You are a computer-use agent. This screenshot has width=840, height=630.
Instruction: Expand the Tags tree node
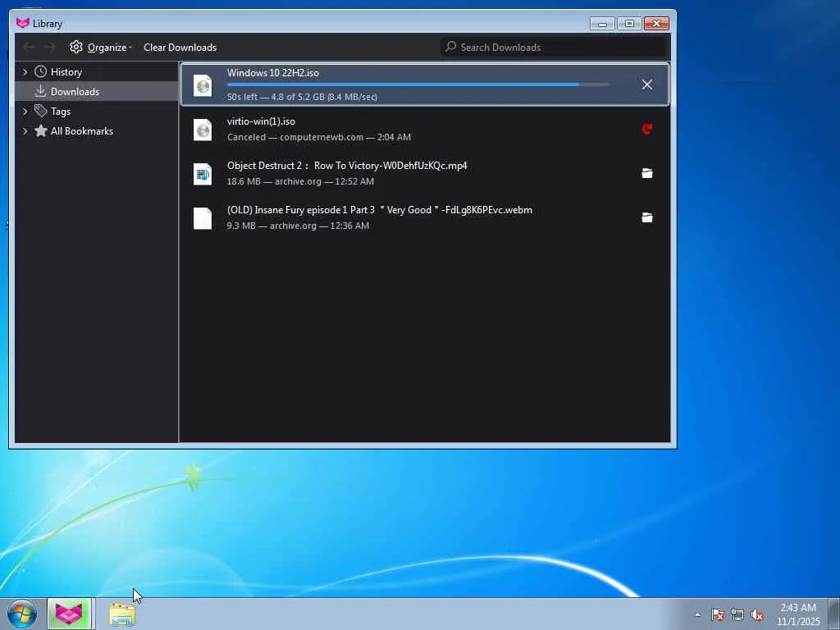point(25,111)
